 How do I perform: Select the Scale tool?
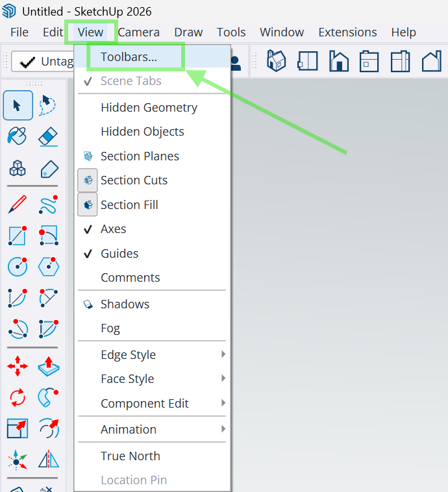click(18, 428)
